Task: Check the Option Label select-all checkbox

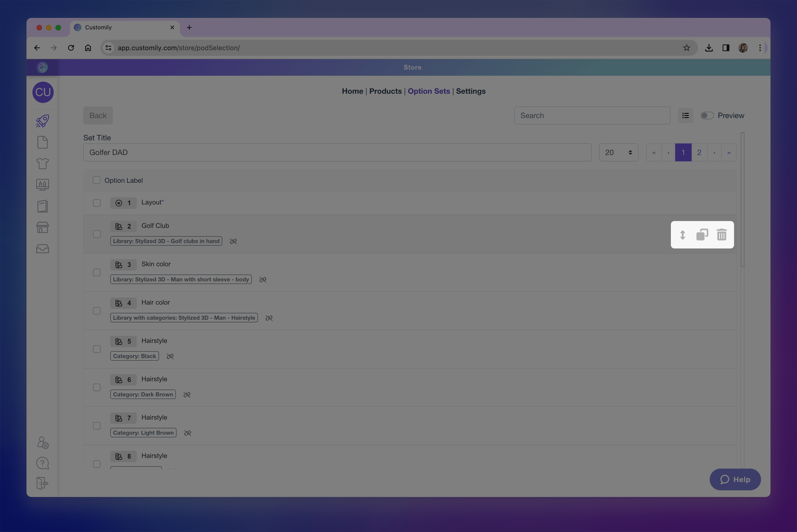Action: [97, 180]
